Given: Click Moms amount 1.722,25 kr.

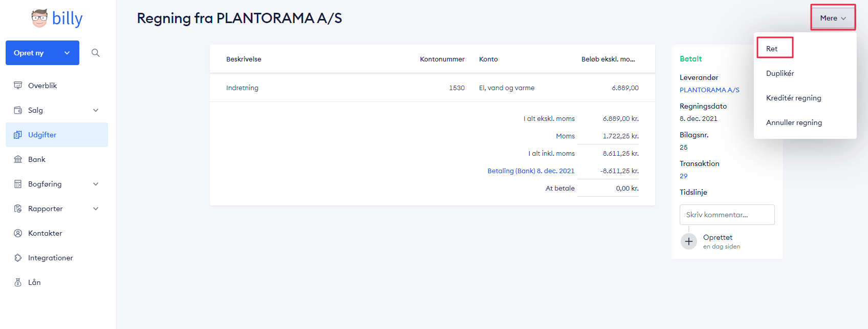Looking at the screenshot, I should coord(620,136).
